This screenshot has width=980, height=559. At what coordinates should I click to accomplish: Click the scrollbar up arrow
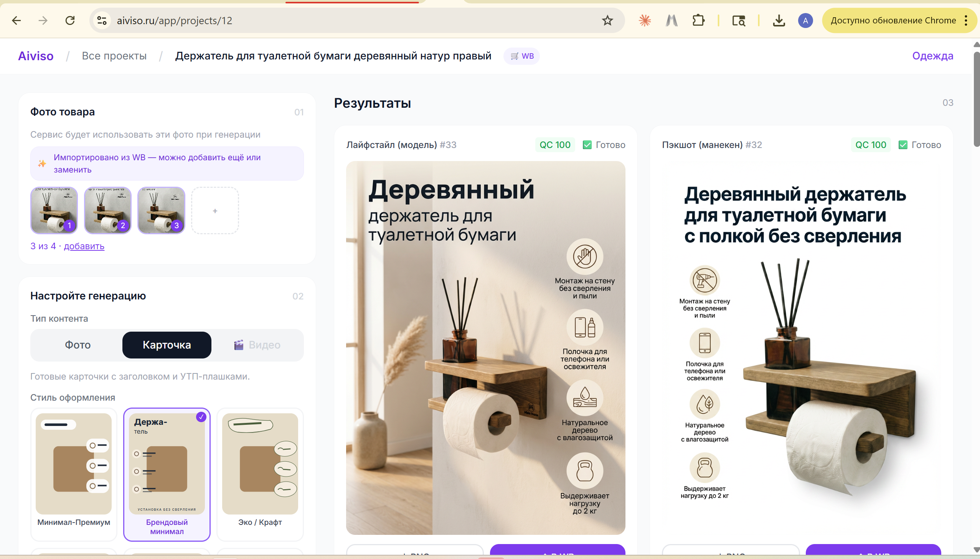pos(976,44)
